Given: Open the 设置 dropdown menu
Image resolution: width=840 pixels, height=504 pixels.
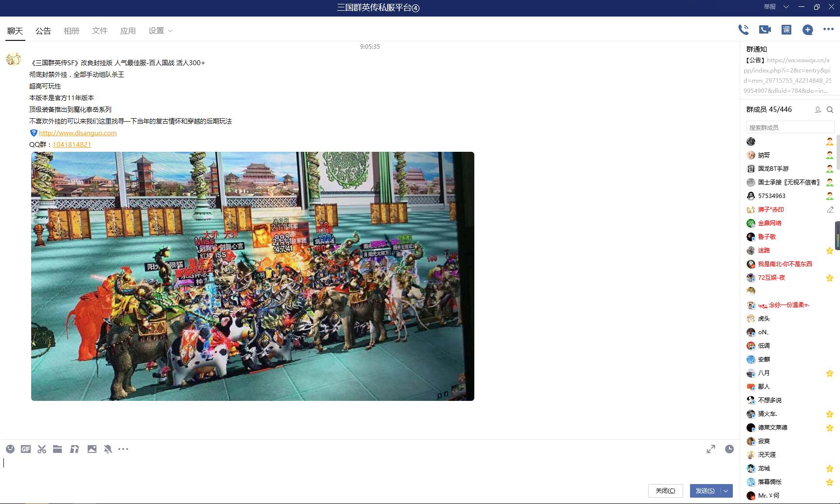Looking at the screenshot, I should click(160, 31).
